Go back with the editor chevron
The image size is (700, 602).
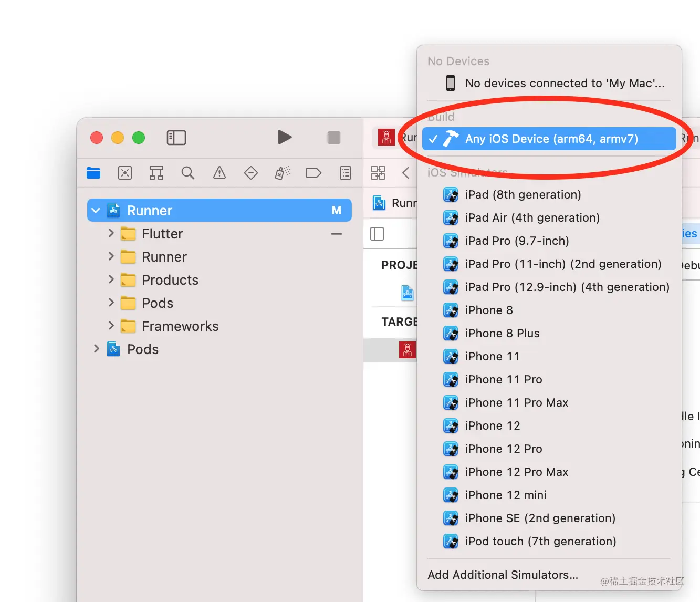pyautogui.click(x=405, y=173)
